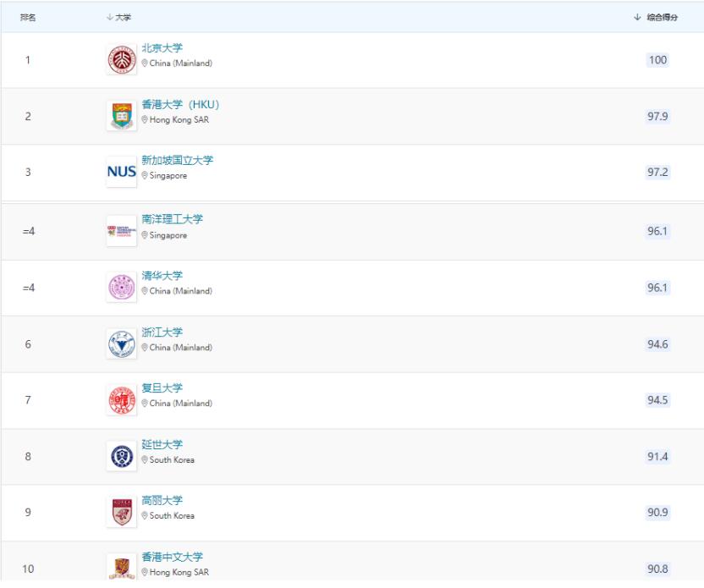Open the Nanyang Technological University logo (南洋理工大学)

pos(122,231)
